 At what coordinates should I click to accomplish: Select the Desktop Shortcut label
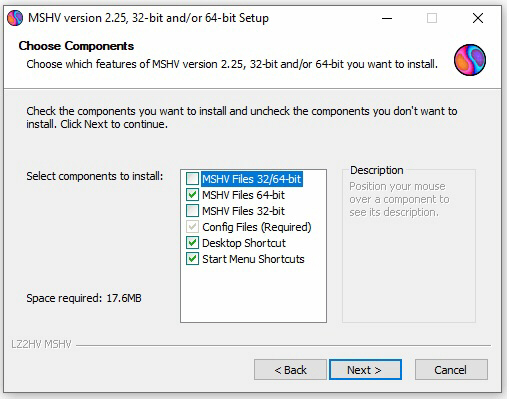click(244, 243)
